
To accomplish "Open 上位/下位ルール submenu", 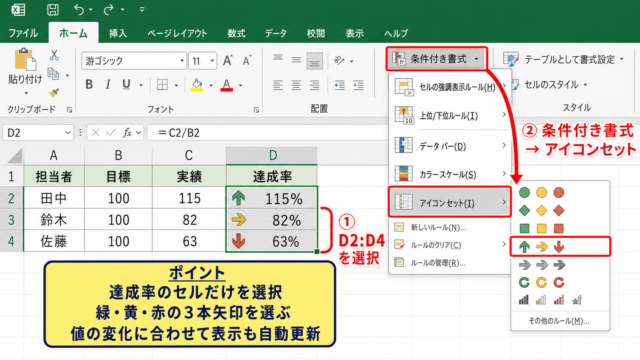I will click(x=450, y=116).
